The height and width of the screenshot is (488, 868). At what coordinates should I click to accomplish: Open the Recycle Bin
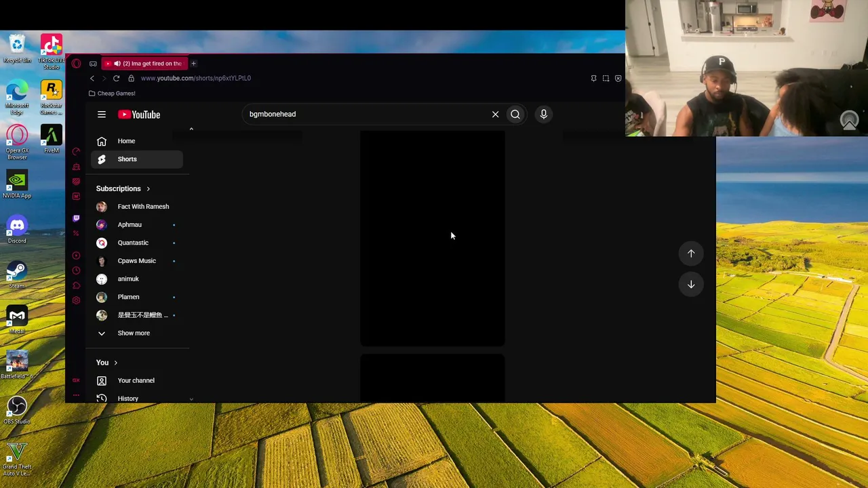pos(17,49)
